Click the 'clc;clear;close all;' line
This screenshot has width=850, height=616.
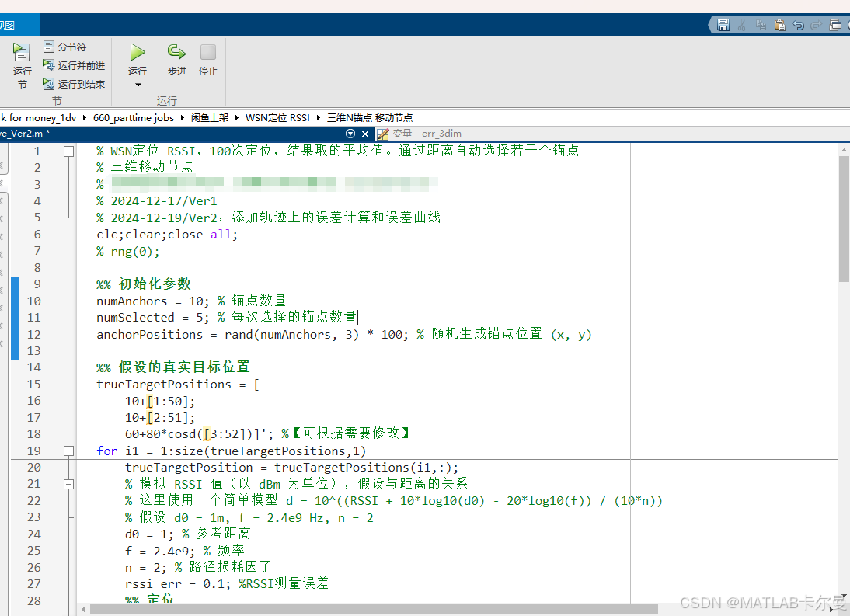(x=167, y=235)
